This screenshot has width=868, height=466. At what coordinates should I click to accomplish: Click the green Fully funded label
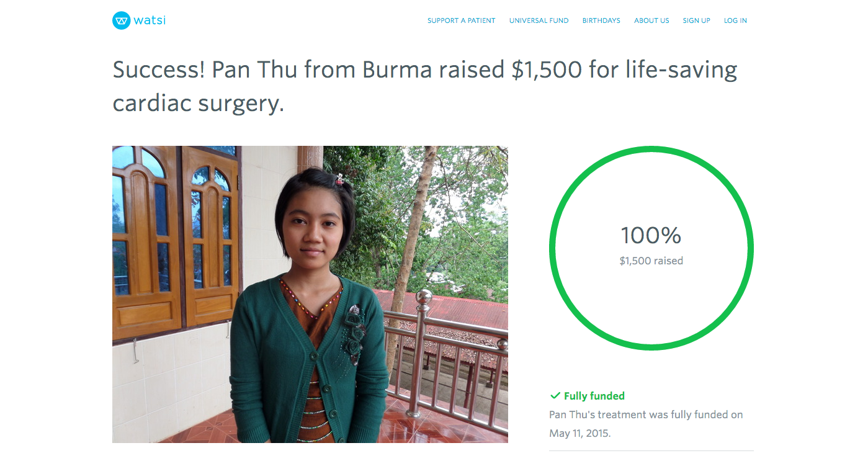point(594,396)
